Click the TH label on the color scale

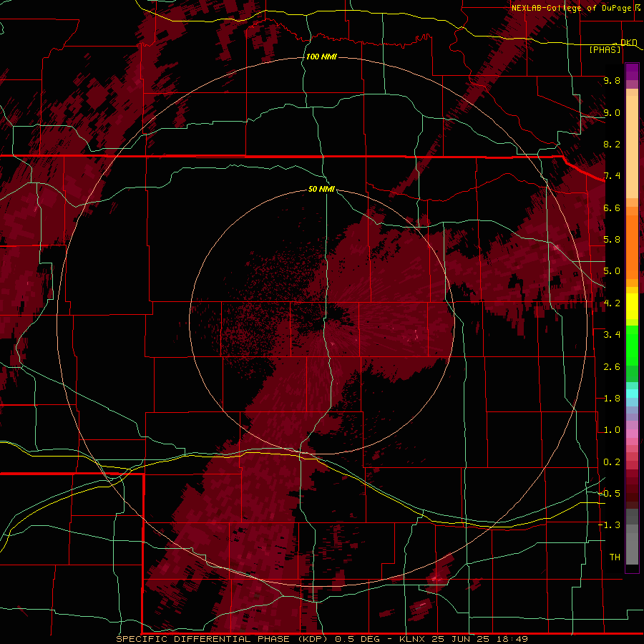(615, 557)
